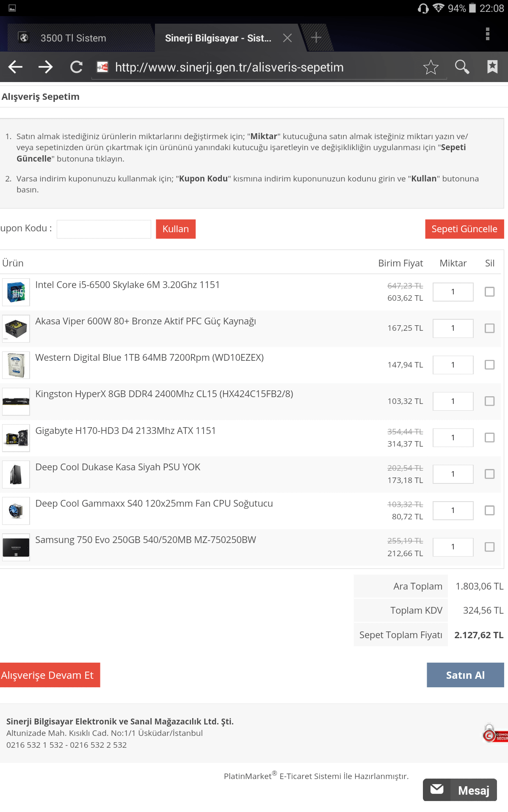
Task: Edit quantity field for Western Digital Blue
Action: click(x=453, y=365)
